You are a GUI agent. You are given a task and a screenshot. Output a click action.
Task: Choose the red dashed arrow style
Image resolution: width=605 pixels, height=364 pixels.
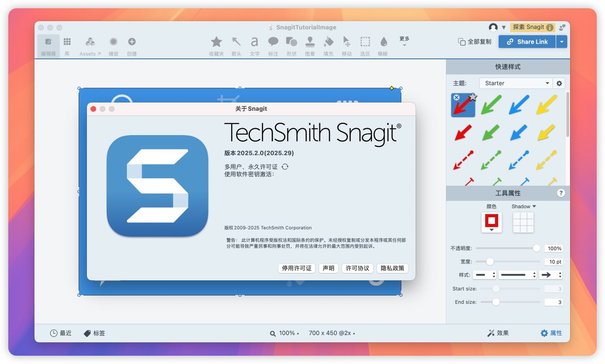(463, 160)
